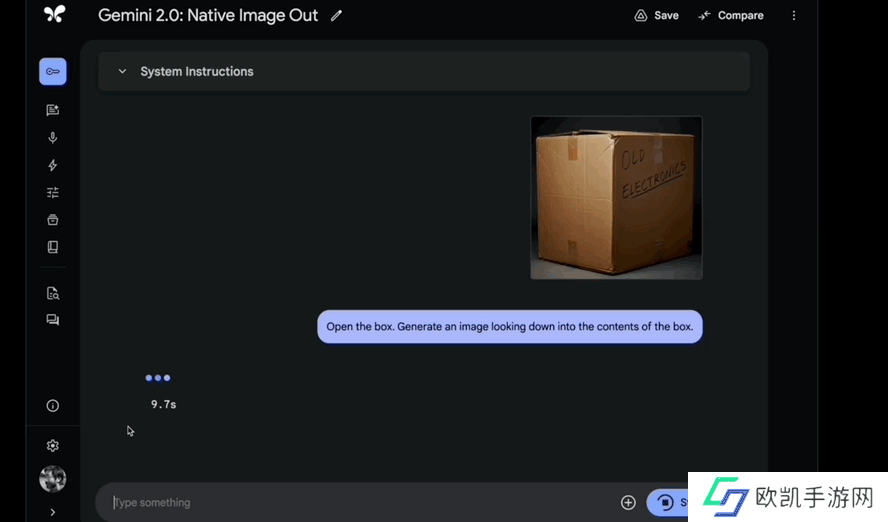
Task: Click the document search icon in sidebar
Action: coord(53,293)
